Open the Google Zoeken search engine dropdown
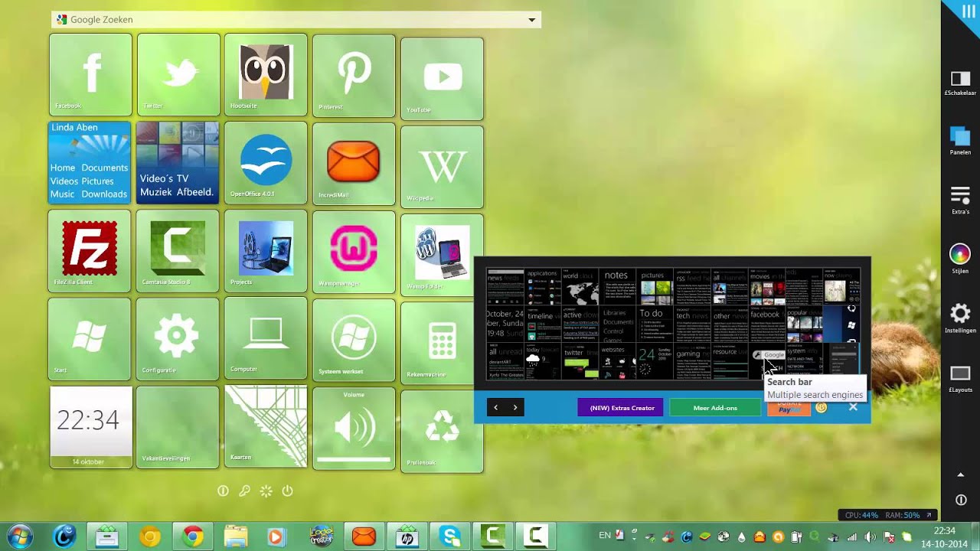The width and height of the screenshot is (980, 551). 531,19
